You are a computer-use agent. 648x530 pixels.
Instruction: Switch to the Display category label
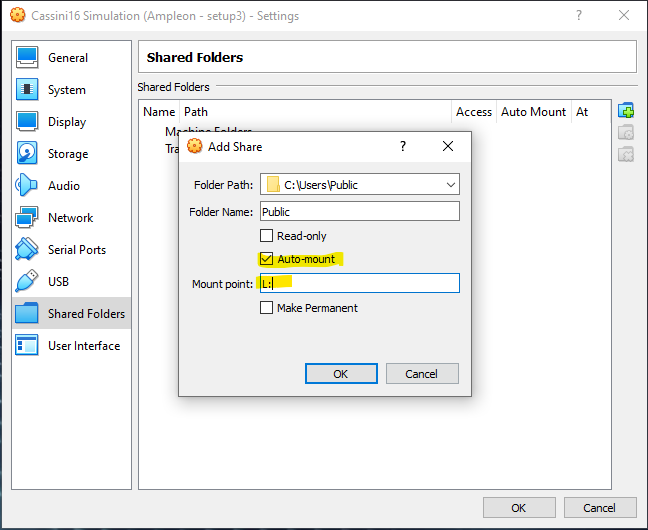click(67, 122)
